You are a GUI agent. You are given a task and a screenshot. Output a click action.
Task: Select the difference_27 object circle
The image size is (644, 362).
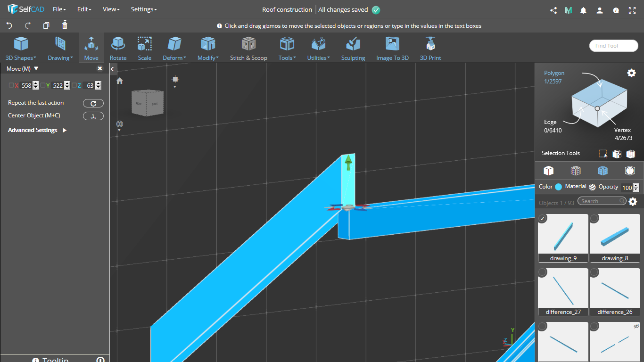543,272
